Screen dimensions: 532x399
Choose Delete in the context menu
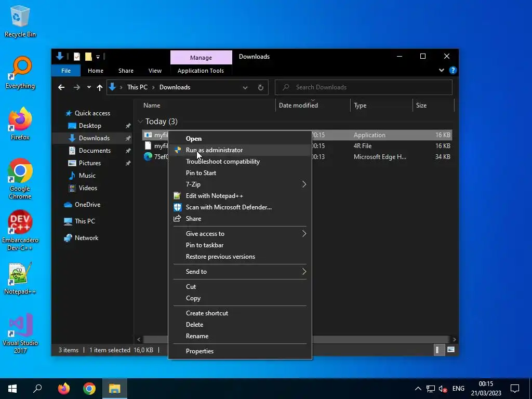click(x=240, y=325)
